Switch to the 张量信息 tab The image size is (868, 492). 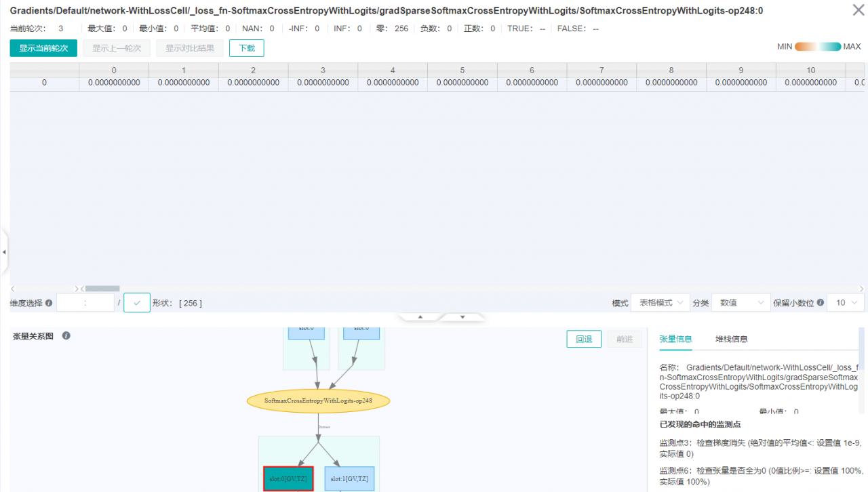(675, 339)
